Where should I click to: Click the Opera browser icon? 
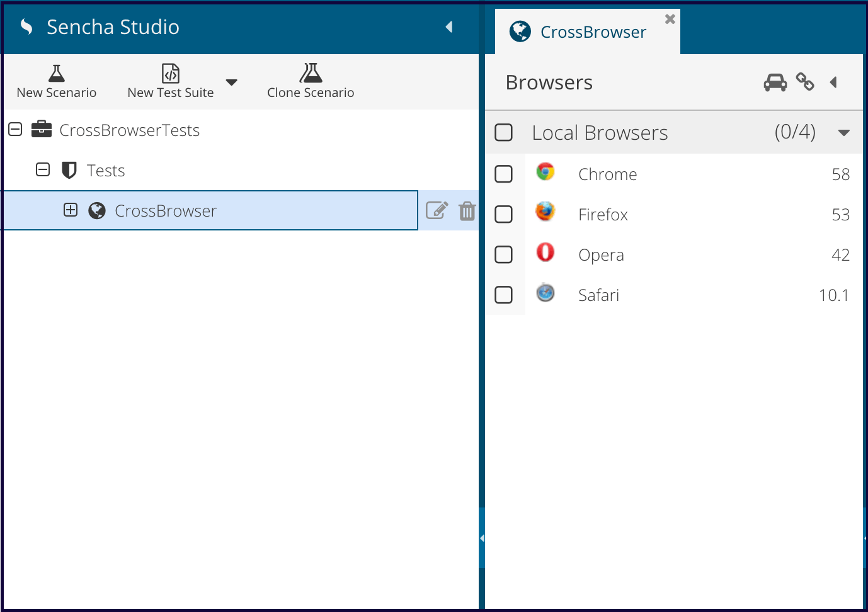click(x=545, y=252)
